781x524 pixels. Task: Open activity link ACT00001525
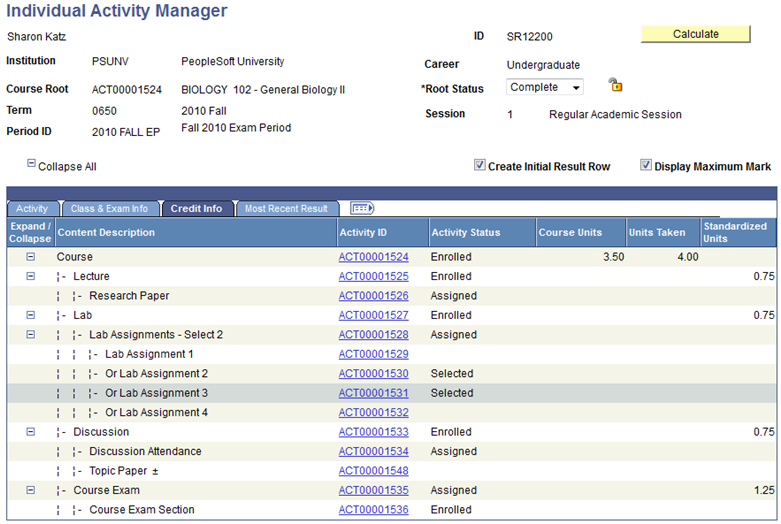tap(374, 276)
